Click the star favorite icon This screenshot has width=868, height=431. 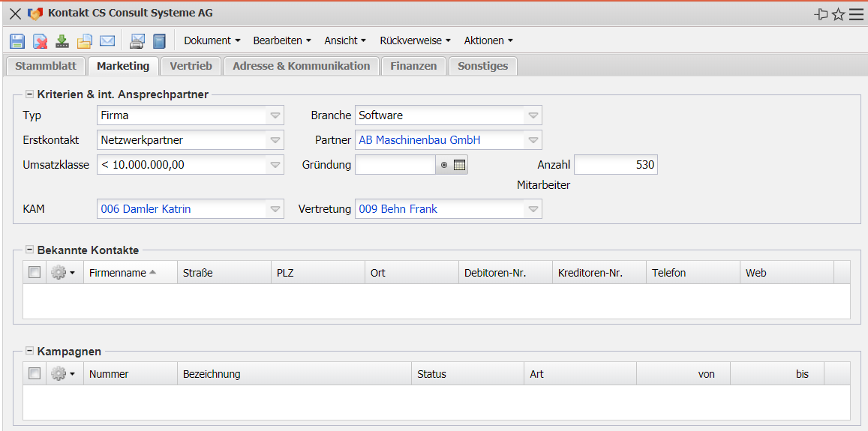839,14
